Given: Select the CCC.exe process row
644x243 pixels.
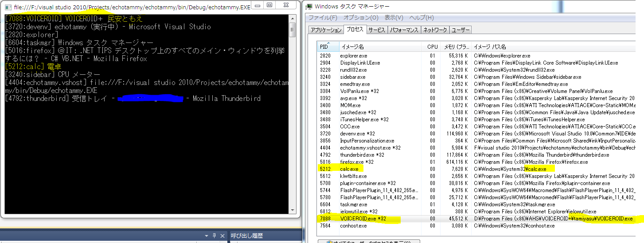Looking at the screenshot, I should pyautogui.click(x=480, y=127).
